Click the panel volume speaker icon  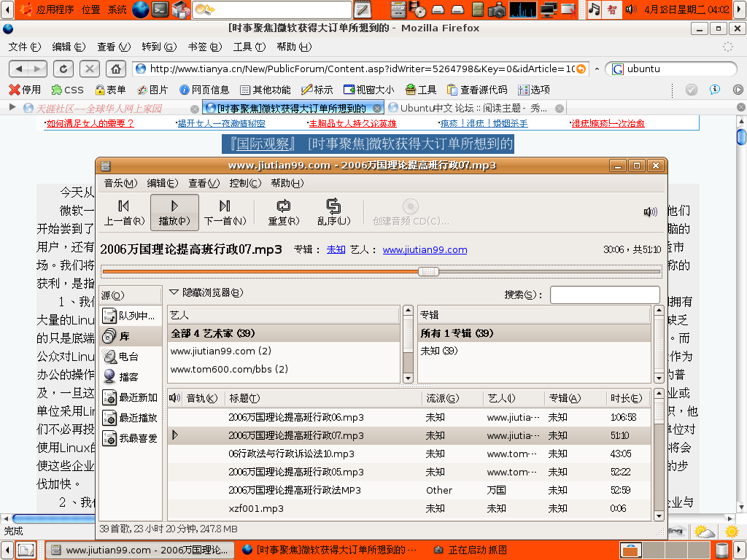631,9
